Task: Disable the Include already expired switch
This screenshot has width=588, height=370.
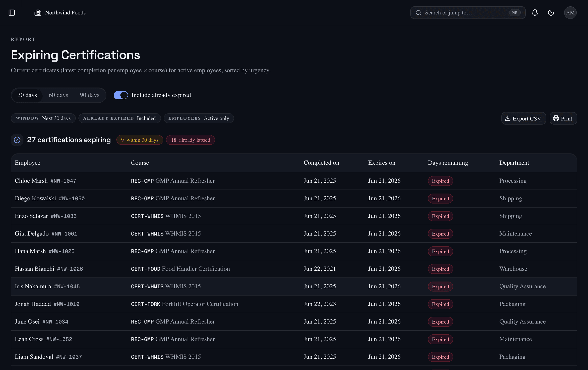Action: pyautogui.click(x=121, y=95)
